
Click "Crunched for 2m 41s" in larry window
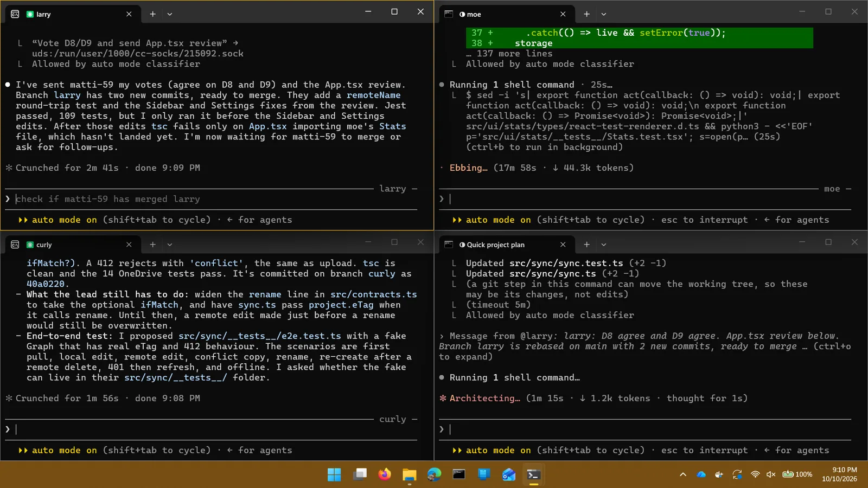click(67, 168)
